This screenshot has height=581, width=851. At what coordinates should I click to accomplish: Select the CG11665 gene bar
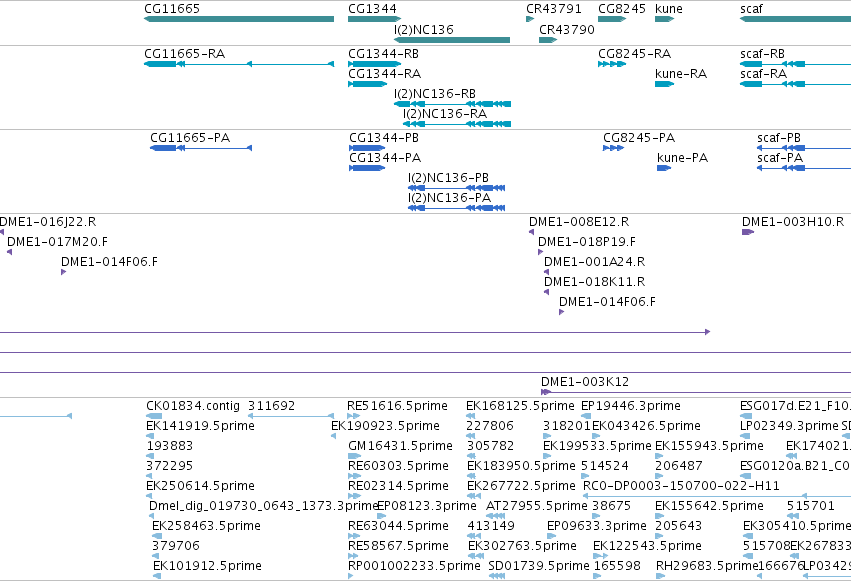coord(239,19)
